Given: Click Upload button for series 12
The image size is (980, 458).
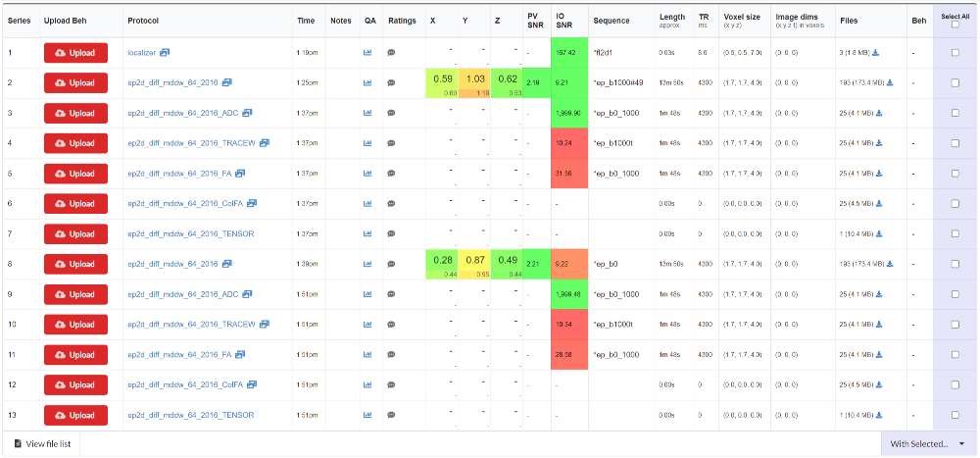Looking at the screenshot, I should click(75, 385).
